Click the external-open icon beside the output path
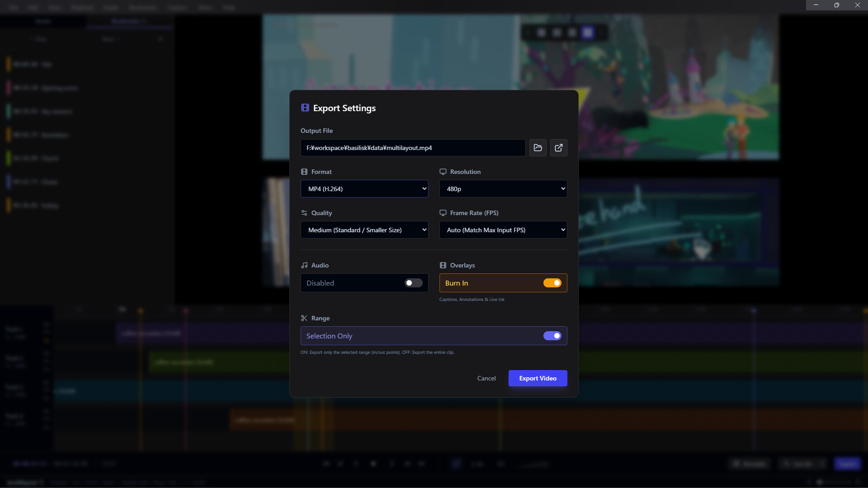 (559, 148)
